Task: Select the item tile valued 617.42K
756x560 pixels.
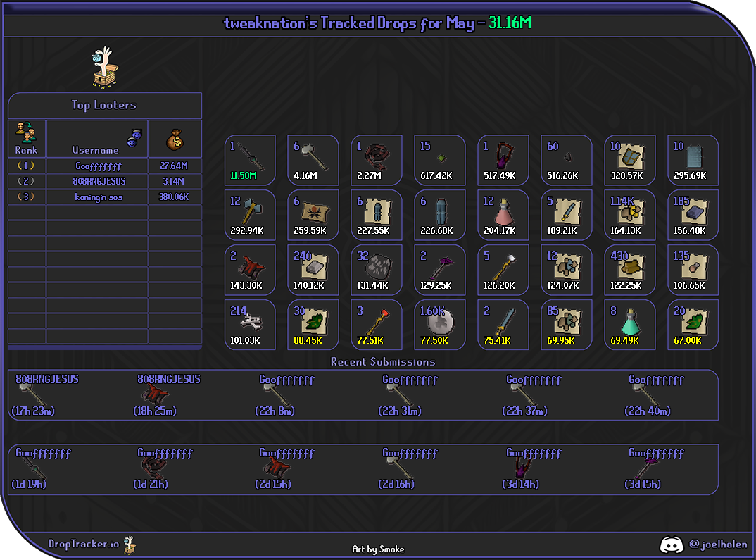Action: (x=440, y=160)
